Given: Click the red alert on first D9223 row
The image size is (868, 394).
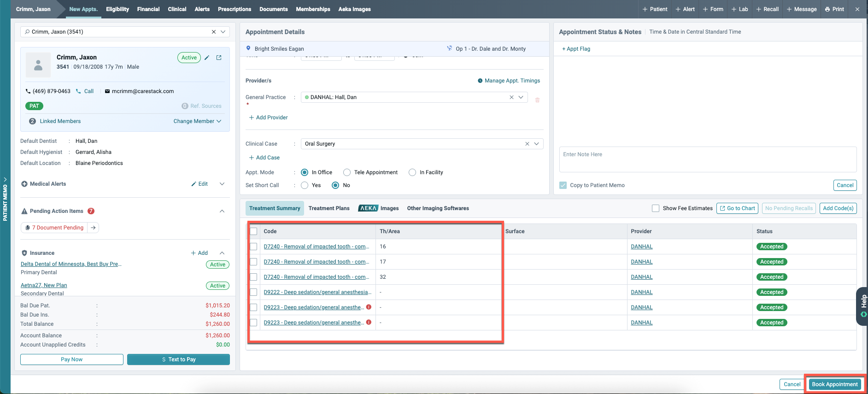Looking at the screenshot, I should click(x=369, y=307).
